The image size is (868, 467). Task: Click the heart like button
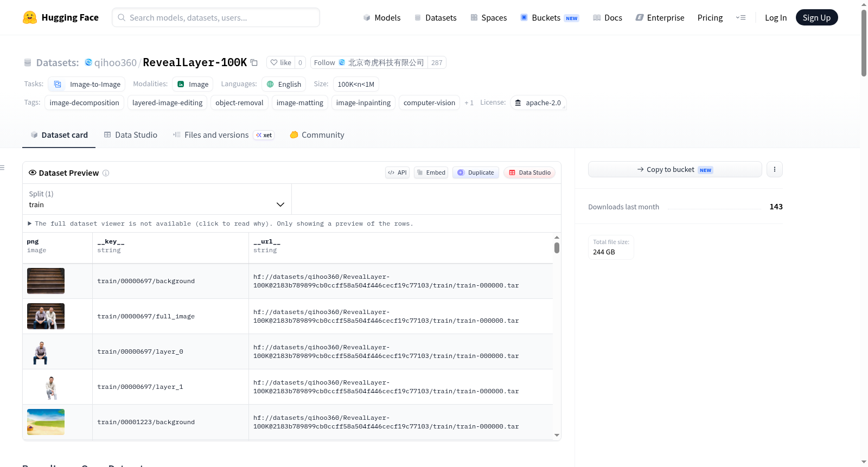click(281, 62)
